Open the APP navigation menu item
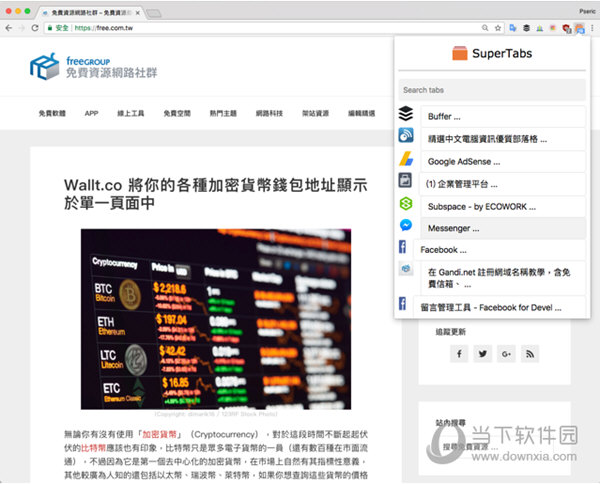The width and height of the screenshot is (600, 484). [x=91, y=113]
